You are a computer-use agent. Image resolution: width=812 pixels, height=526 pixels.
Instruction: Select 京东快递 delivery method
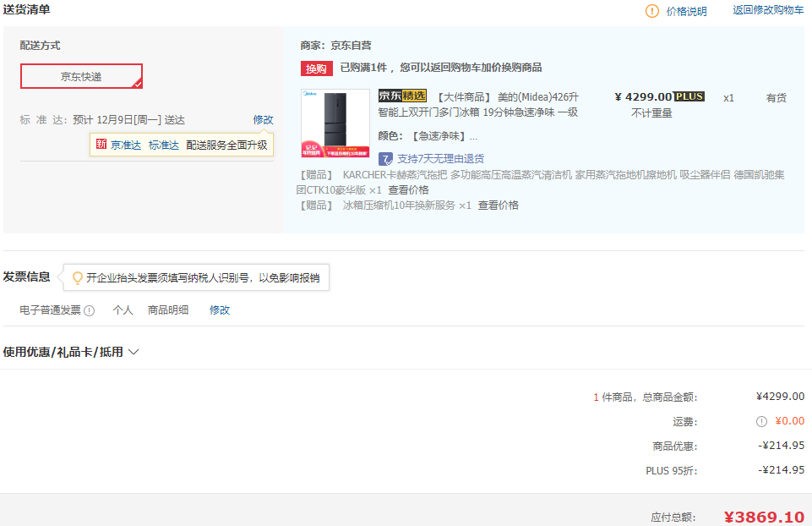81,76
